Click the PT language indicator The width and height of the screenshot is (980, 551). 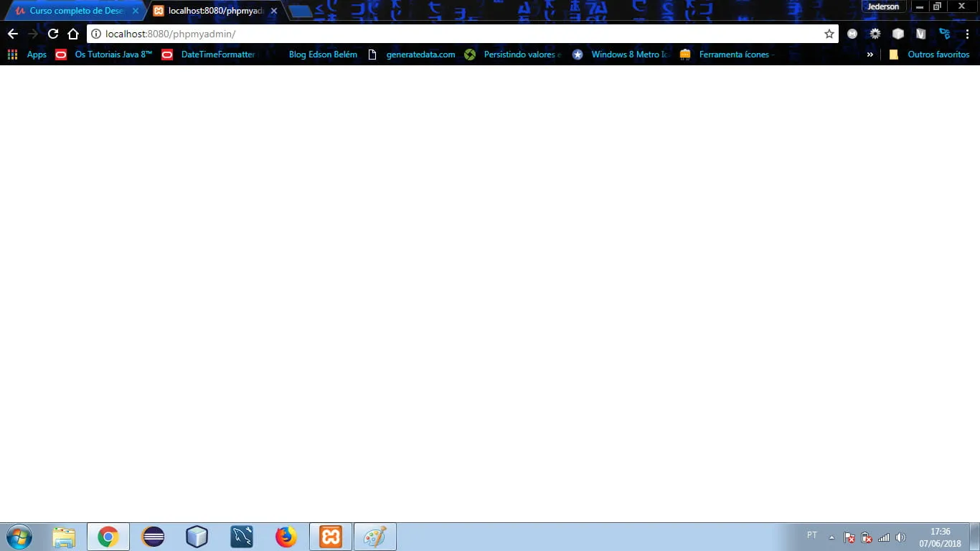pos(812,535)
